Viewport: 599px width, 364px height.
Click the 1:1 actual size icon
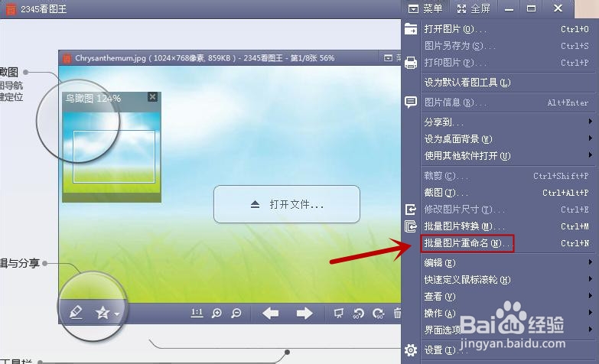[x=197, y=314]
